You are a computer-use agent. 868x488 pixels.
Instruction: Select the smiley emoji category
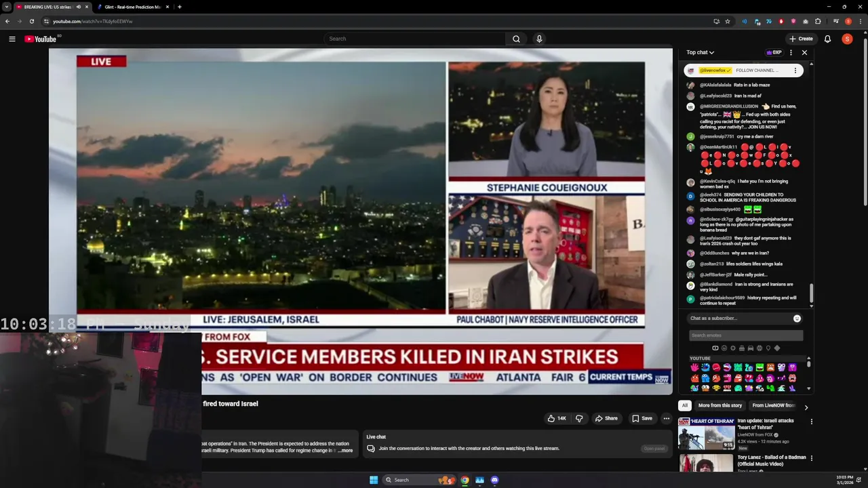pos(724,348)
